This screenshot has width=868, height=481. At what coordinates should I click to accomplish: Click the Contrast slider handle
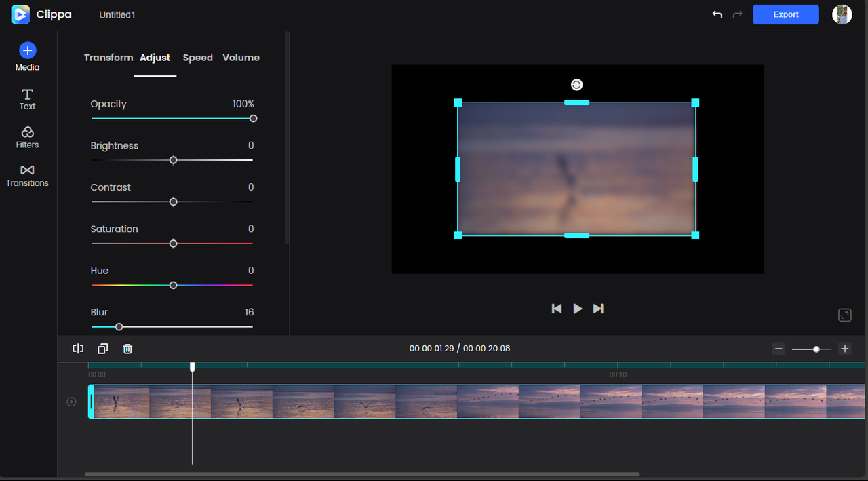pyautogui.click(x=173, y=202)
